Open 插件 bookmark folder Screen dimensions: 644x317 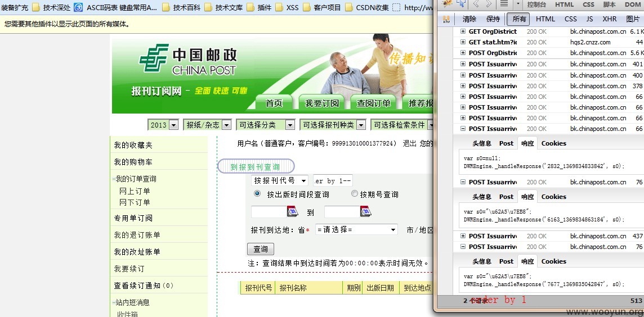[x=259, y=7]
